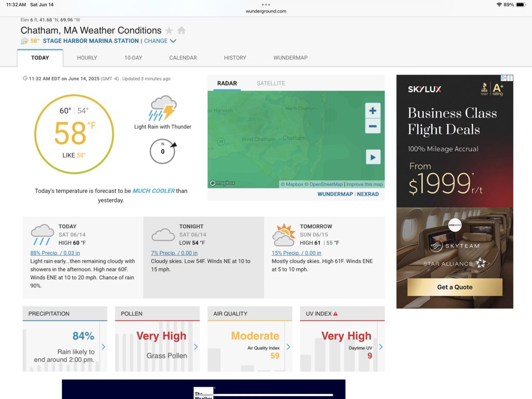The height and width of the screenshot is (399, 532).
Task: Open the NEXRAD link
Action: pos(368,195)
